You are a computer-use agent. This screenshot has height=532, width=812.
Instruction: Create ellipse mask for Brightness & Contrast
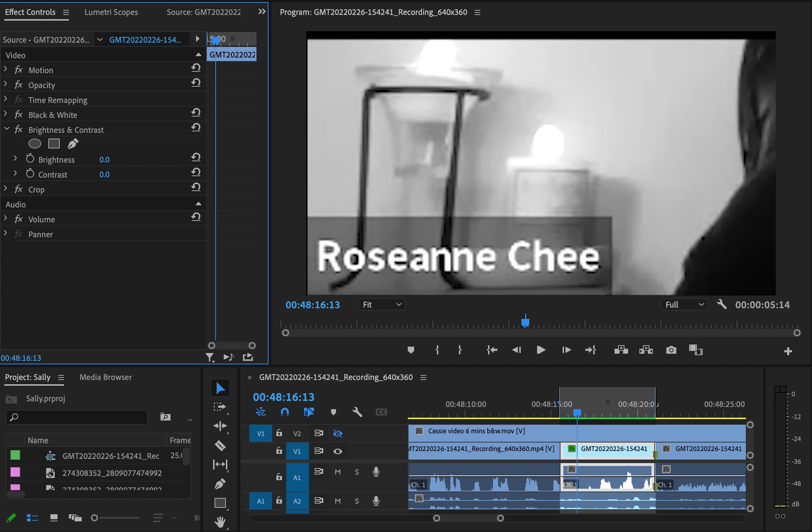point(35,144)
